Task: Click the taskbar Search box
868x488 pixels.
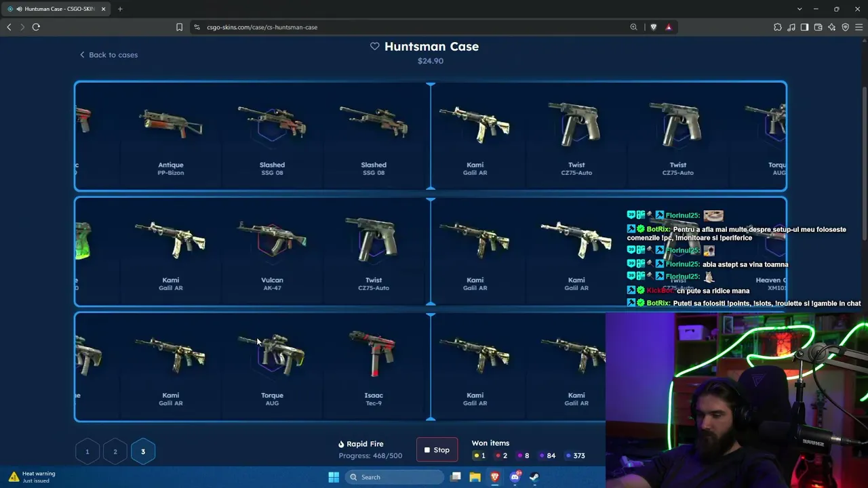Action: tap(395, 477)
